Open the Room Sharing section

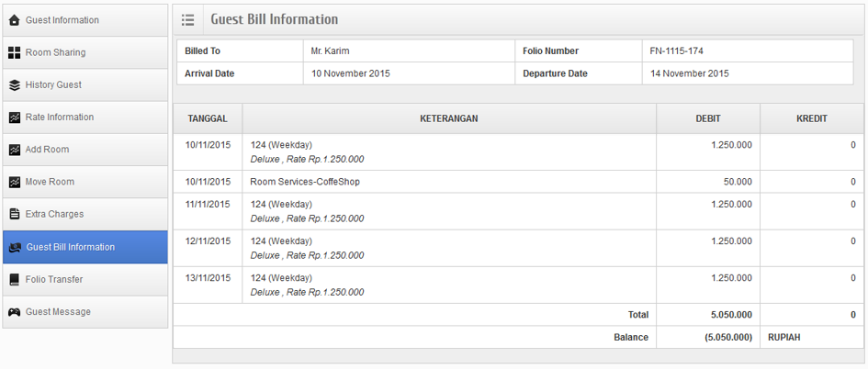(x=55, y=53)
